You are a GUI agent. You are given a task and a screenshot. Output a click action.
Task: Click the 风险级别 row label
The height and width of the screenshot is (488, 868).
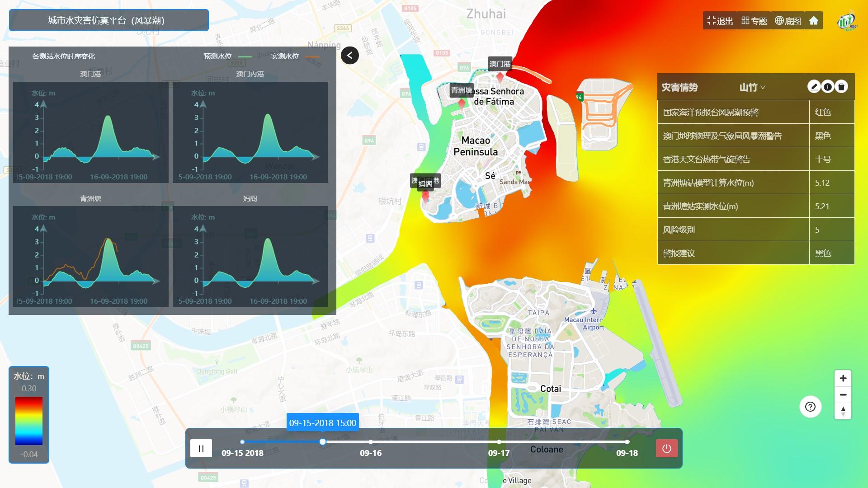pyautogui.click(x=679, y=230)
